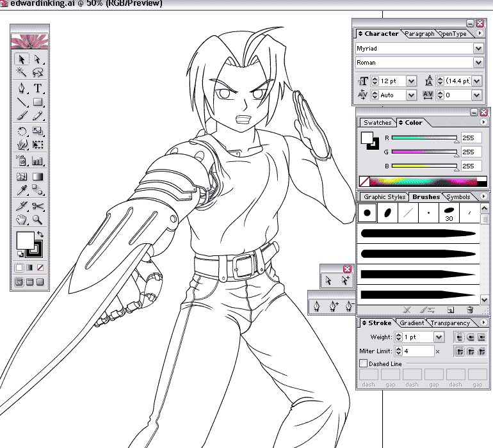Open the 12 pt font size dropdown

pos(411,81)
